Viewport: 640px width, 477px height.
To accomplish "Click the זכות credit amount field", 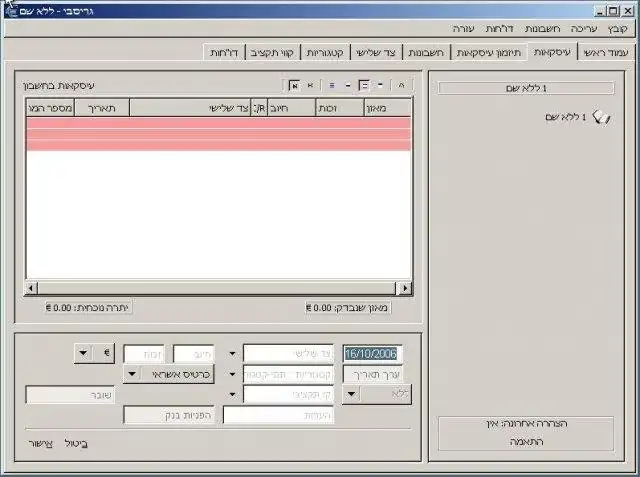I will coord(144,354).
